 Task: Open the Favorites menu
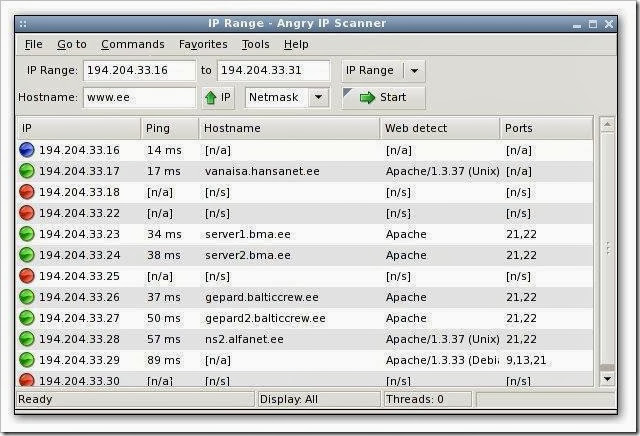(x=203, y=44)
